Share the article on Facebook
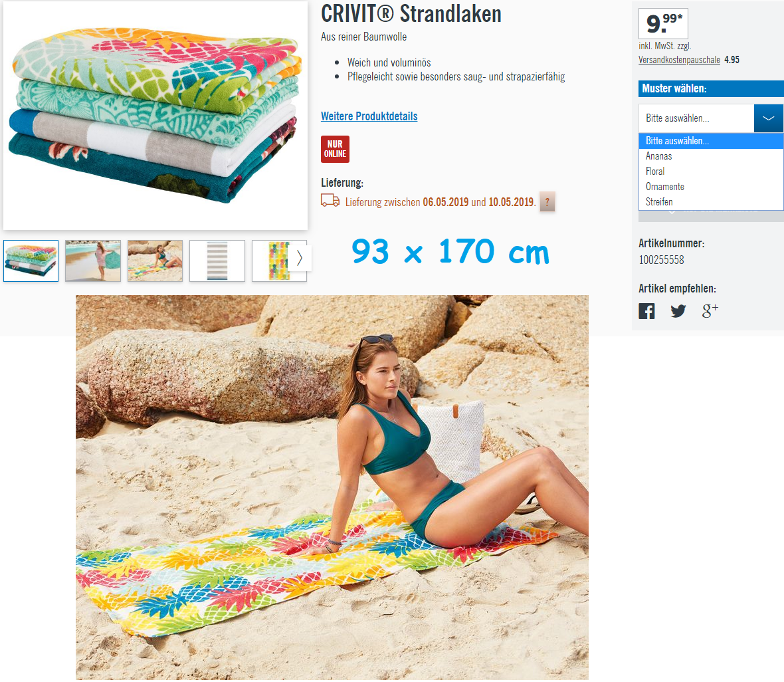Screen dimensions: 784x682 [x=646, y=311]
